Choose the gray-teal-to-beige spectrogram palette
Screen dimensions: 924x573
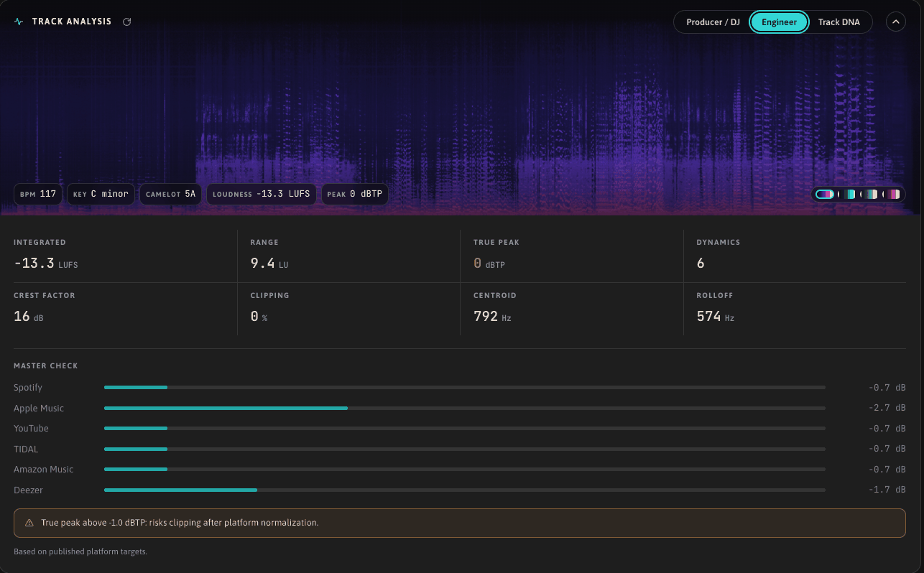click(x=869, y=194)
